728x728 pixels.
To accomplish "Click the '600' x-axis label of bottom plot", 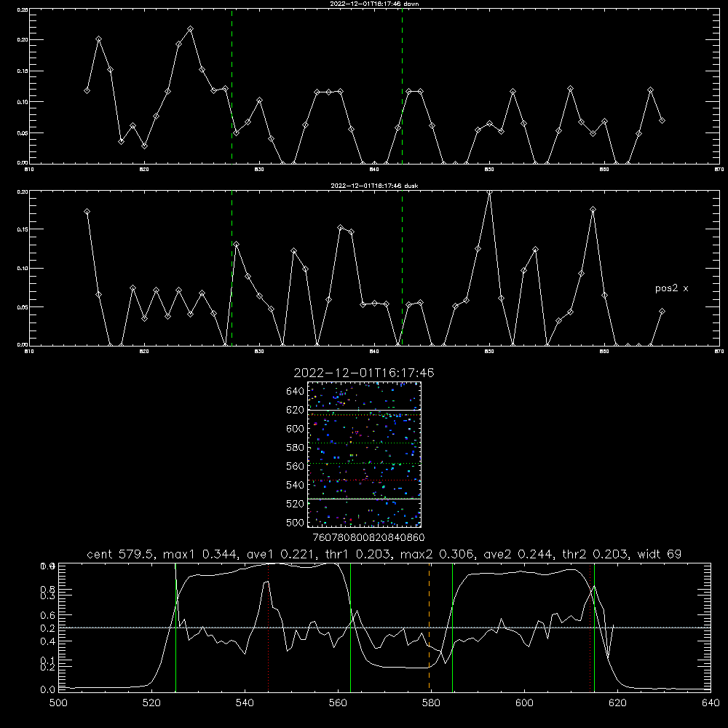I will pos(524,703).
